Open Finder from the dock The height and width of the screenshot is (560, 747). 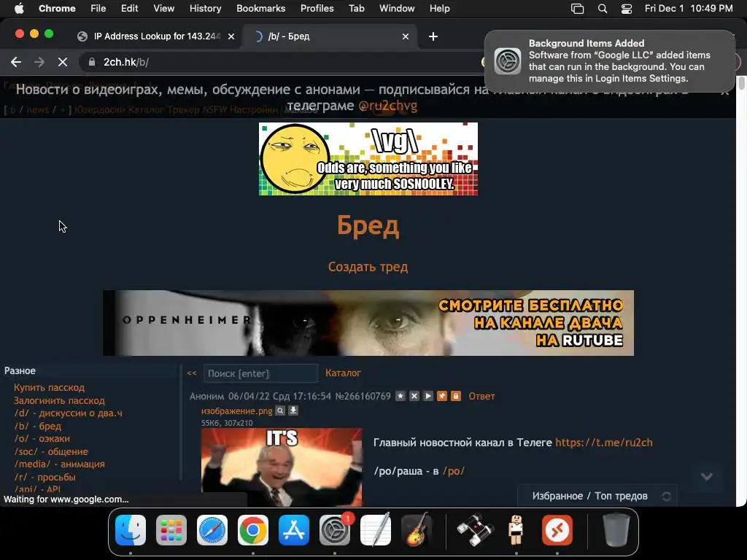point(131,530)
